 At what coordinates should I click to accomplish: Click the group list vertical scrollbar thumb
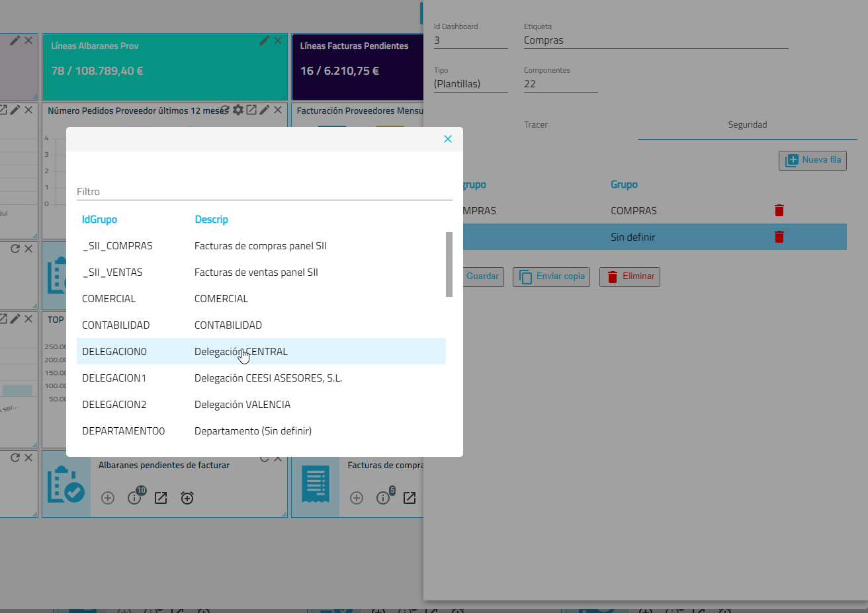coord(449,264)
